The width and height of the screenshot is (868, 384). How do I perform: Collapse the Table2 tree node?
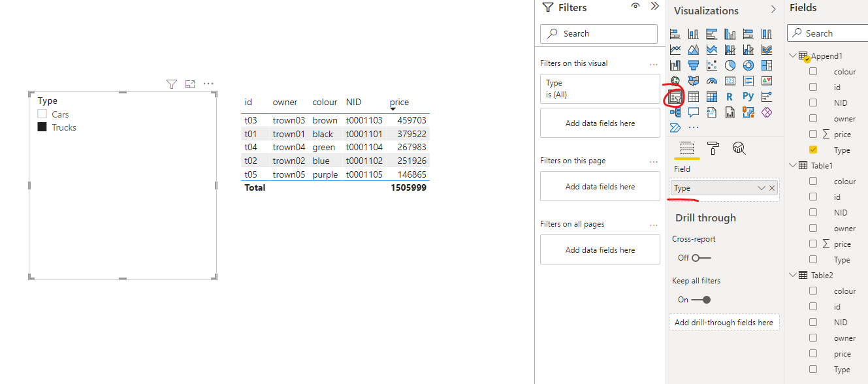[792, 276]
